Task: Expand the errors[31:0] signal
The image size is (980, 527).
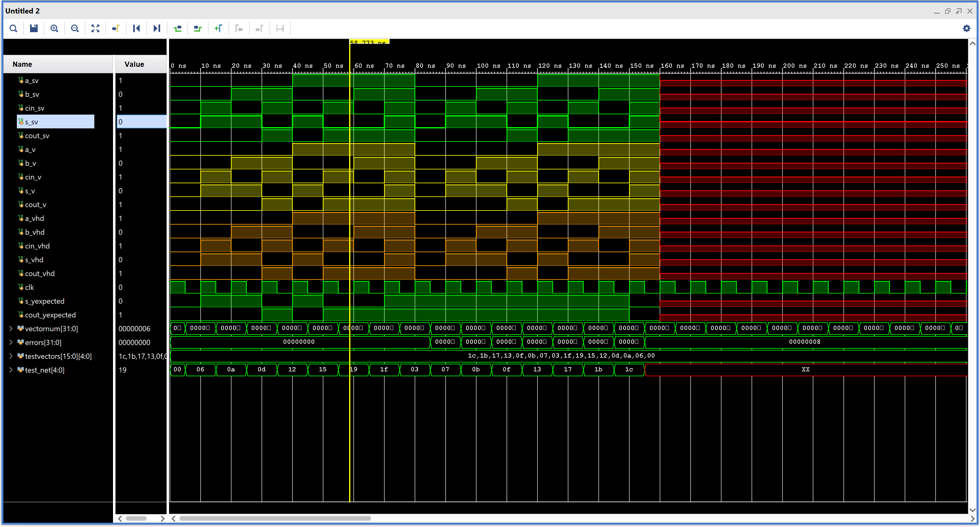Action: pos(11,343)
